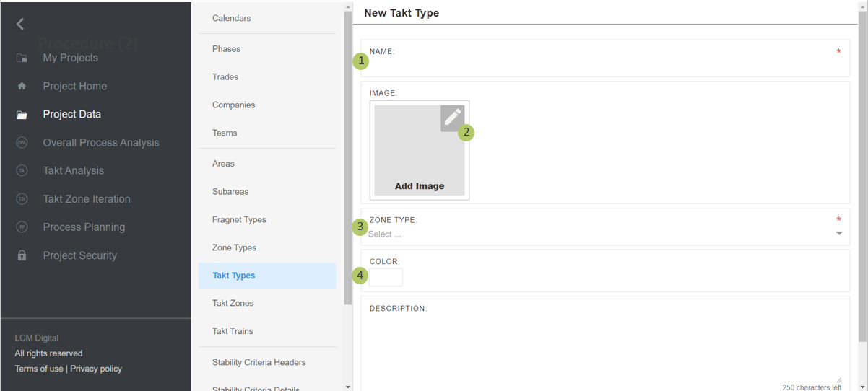Open the Terms of use link
The image size is (868, 391).
coord(39,369)
